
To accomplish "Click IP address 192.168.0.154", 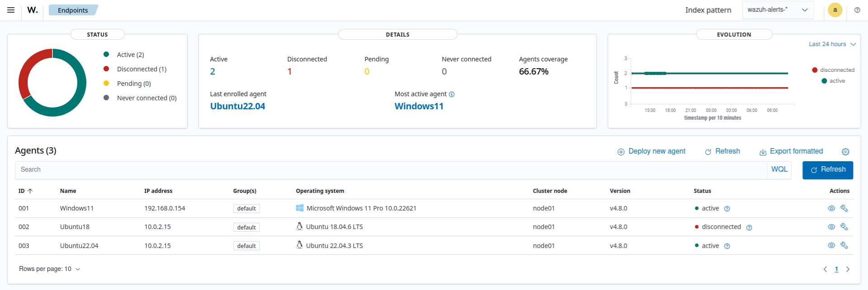I will pos(165,208).
